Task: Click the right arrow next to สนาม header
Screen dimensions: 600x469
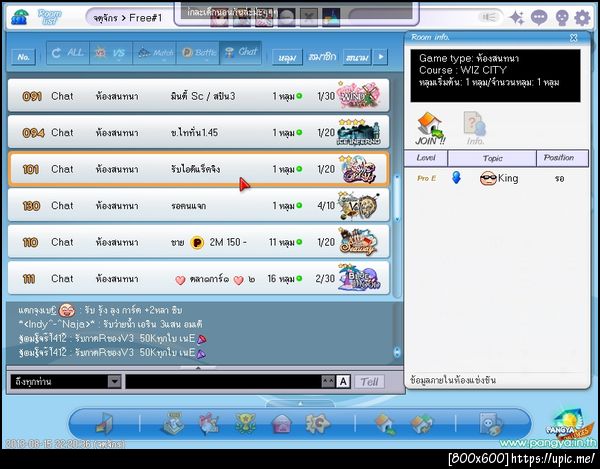Action: [x=380, y=57]
